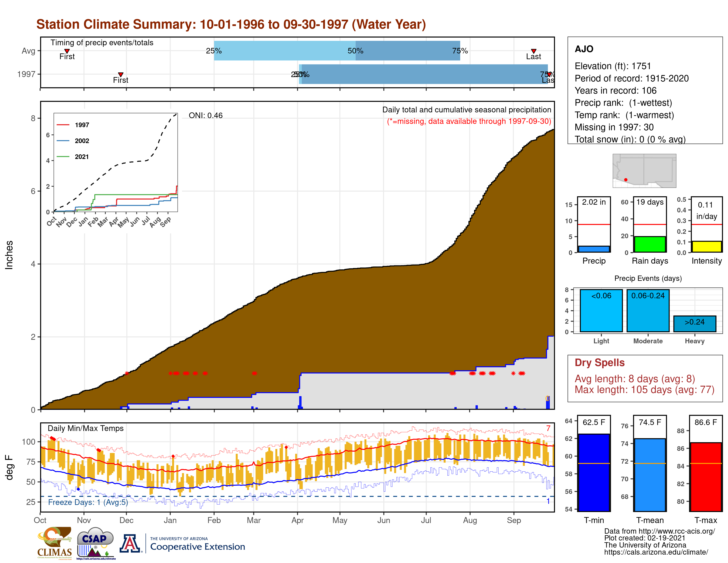Click the chart title 'Station Climate Summary'
The width and height of the screenshot is (728, 563).
click(x=231, y=24)
